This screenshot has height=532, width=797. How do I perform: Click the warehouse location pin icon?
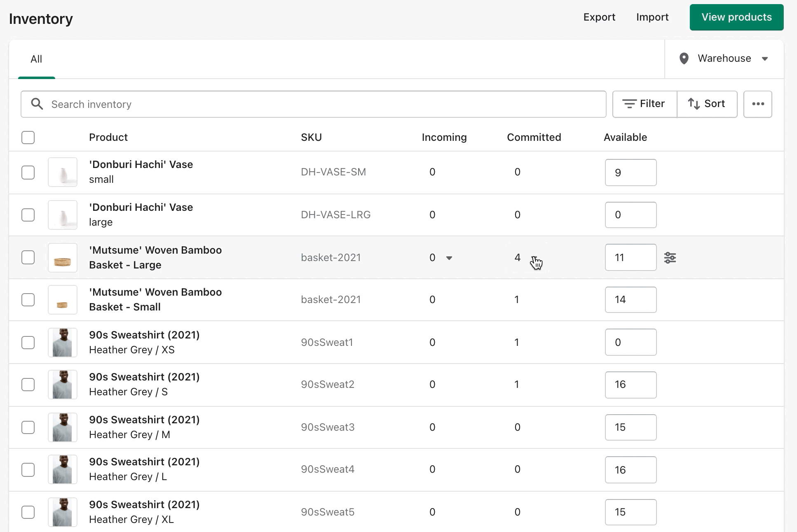coord(684,58)
